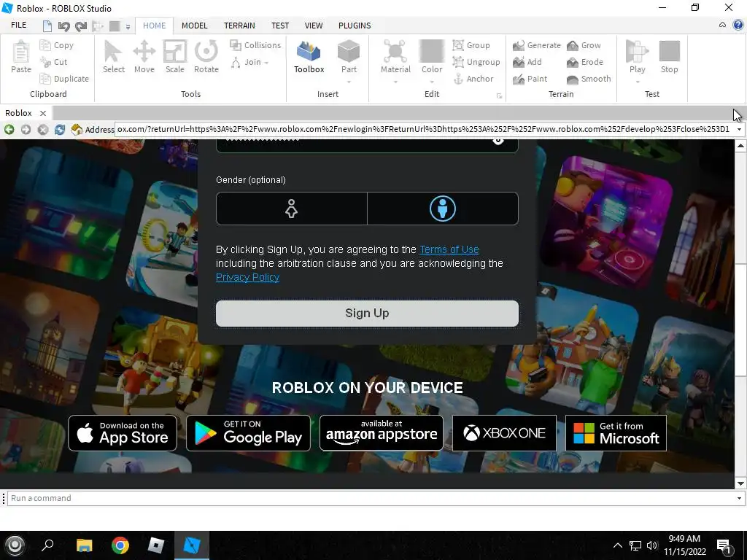
Task: Click the New file icon in quick access
Action: tap(47, 26)
